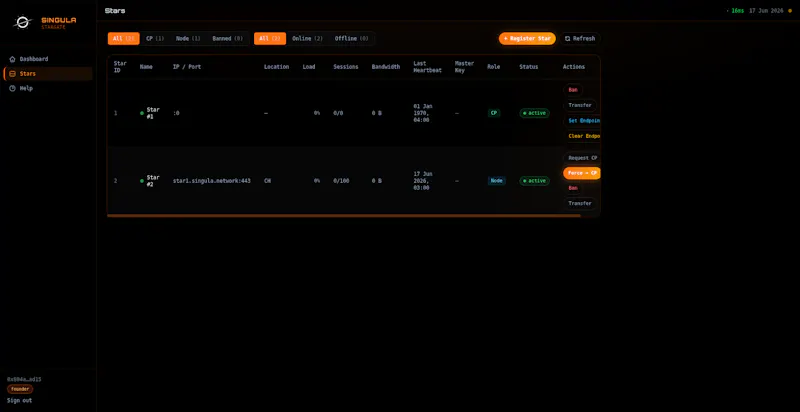
Task: Click the Star #2 name cell
Action: point(153,181)
